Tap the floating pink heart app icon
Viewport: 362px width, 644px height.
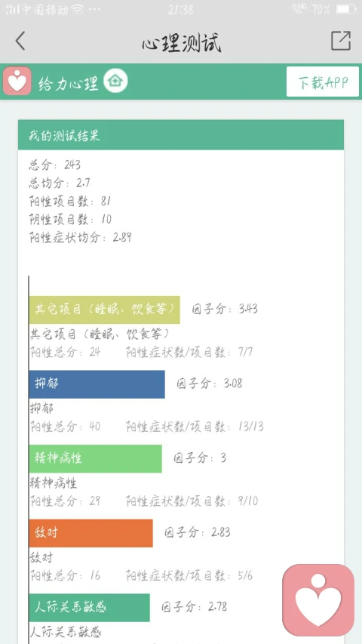click(x=318, y=599)
